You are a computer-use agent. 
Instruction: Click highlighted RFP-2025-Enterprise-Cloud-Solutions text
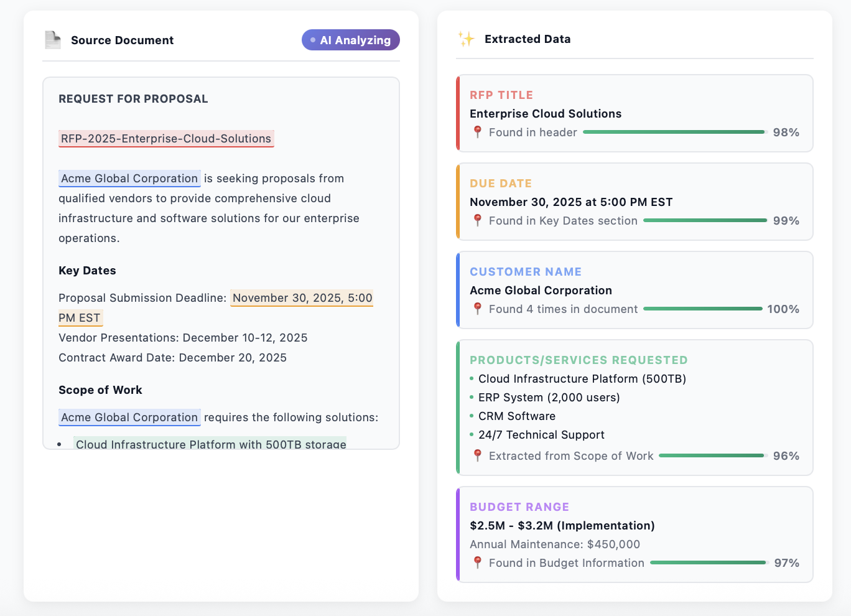pyautogui.click(x=166, y=139)
